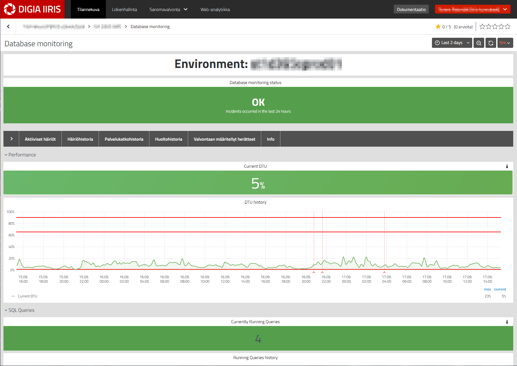Open the auto-refresh interval dropdown

[x=505, y=43]
